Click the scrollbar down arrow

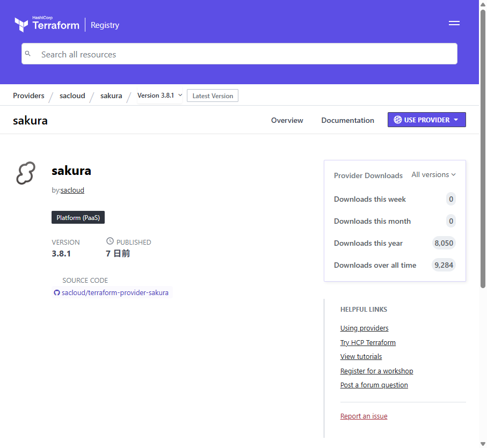[483, 444]
